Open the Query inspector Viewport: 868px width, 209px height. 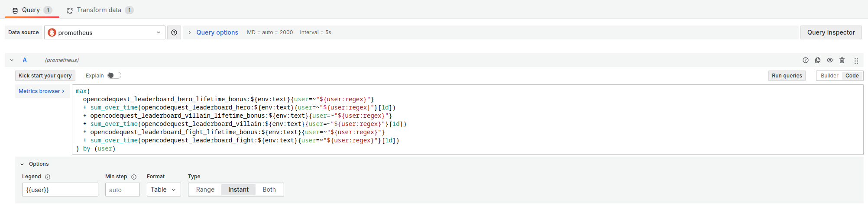coord(831,32)
